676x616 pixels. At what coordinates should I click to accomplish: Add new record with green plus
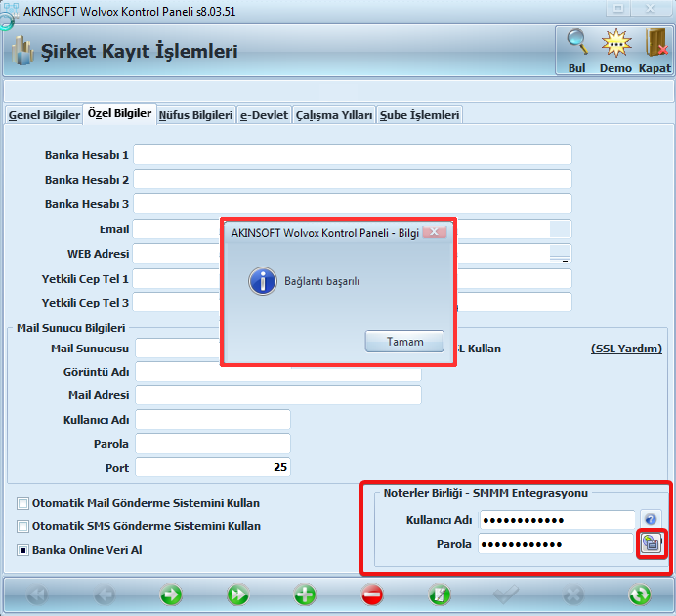[305, 595]
